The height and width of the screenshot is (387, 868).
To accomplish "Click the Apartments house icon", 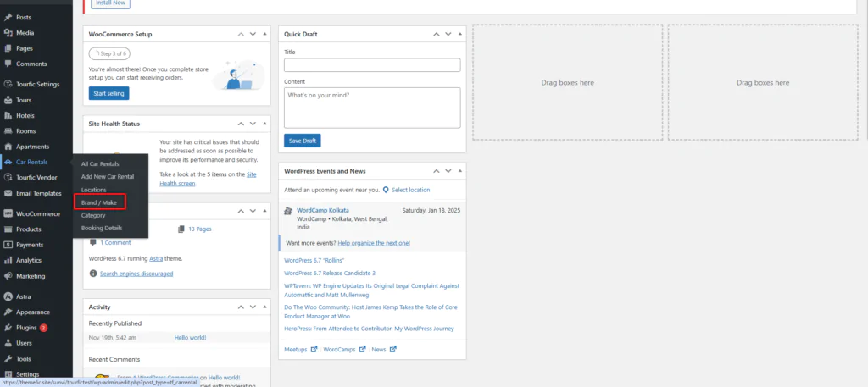I will click(8, 147).
